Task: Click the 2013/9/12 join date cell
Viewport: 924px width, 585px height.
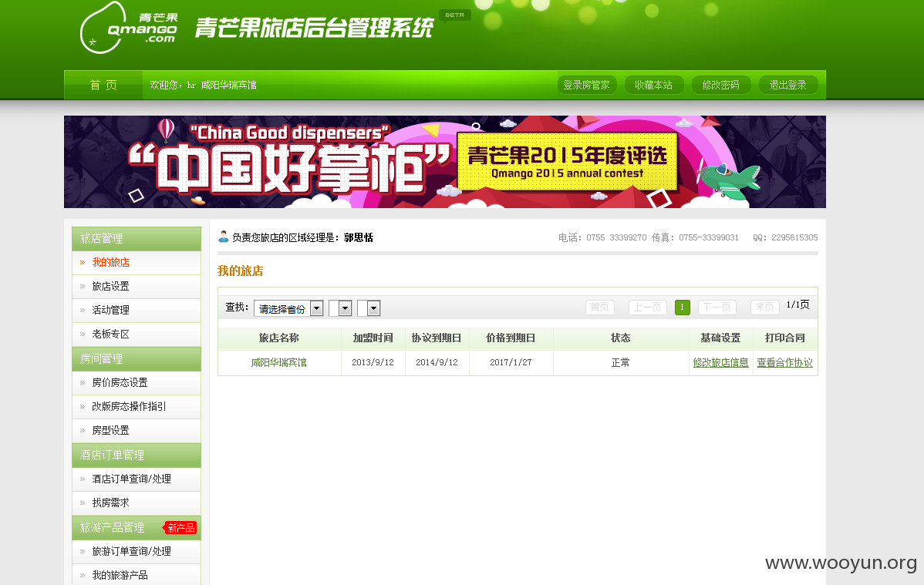Action: tap(373, 362)
